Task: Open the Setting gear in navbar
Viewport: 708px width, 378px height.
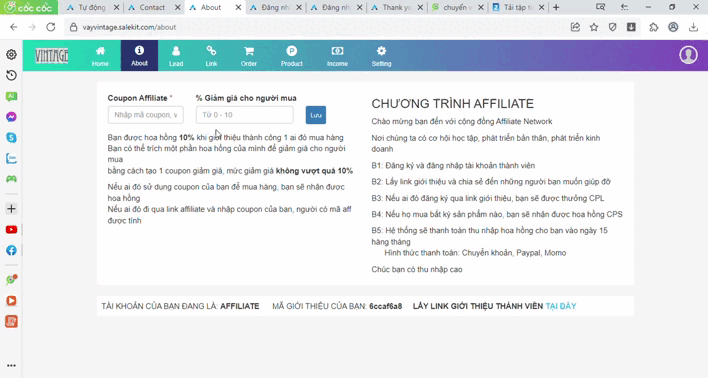Action: [x=382, y=56]
